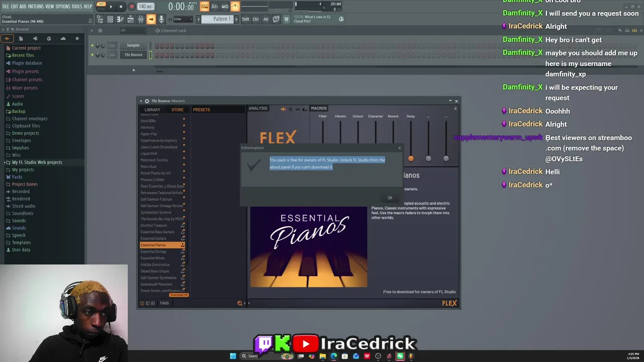The image size is (644, 362).
Task: Expand the FLEX plugin menu arrow
Action: (x=141, y=101)
